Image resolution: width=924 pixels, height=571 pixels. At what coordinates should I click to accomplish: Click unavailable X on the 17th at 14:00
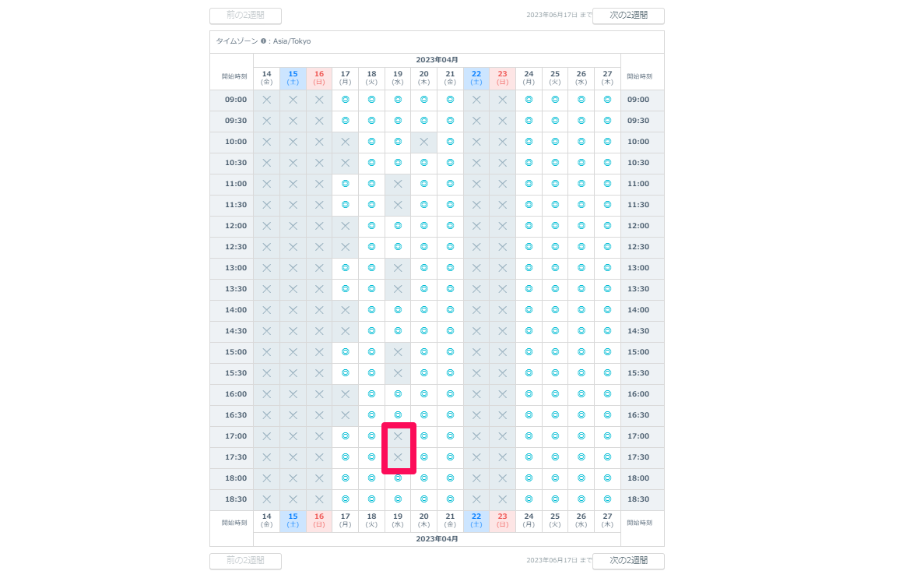coord(346,310)
